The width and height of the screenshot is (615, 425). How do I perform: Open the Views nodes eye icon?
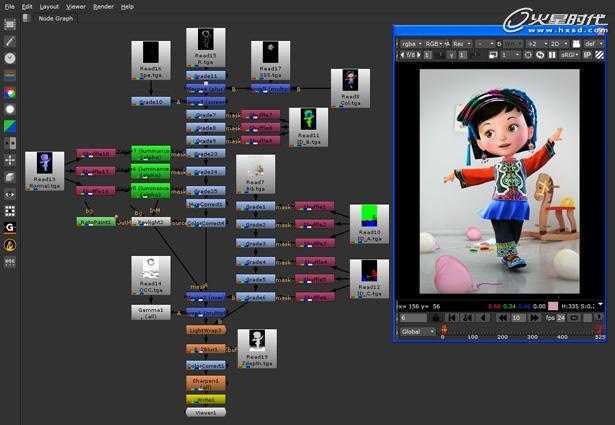(10, 194)
